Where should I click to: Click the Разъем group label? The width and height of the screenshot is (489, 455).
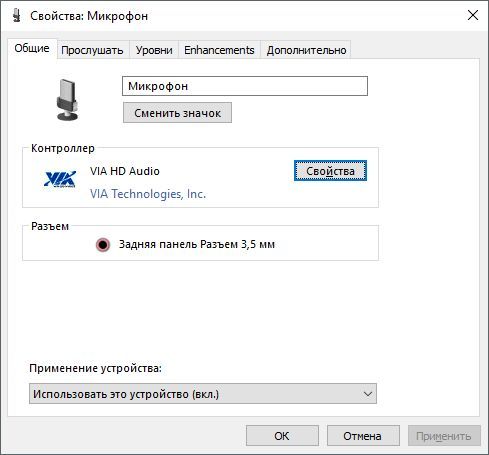coord(50,226)
